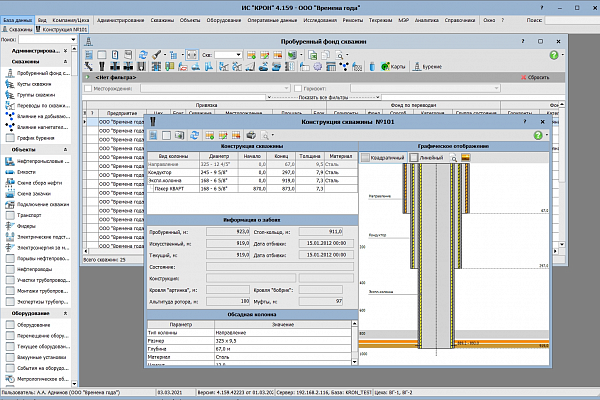The image size is (600, 400).
Task: Open Транспорт in the sidebar
Action: click(x=24, y=215)
